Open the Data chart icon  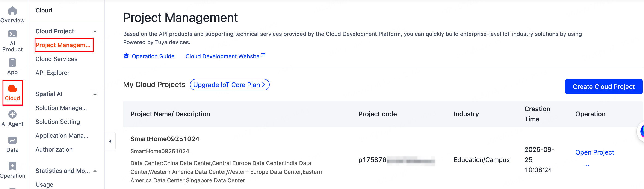tap(12, 140)
